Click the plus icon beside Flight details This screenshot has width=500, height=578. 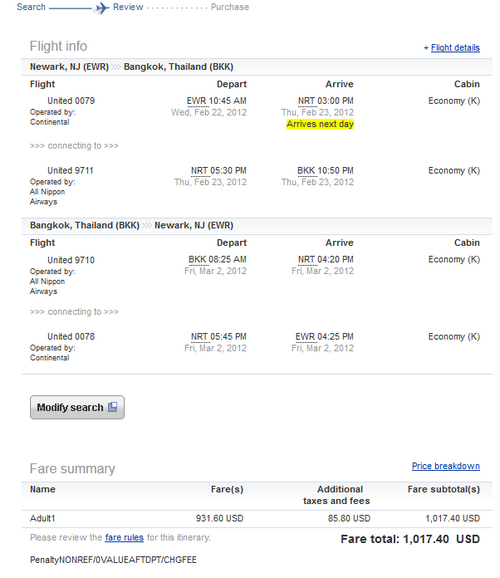click(426, 48)
